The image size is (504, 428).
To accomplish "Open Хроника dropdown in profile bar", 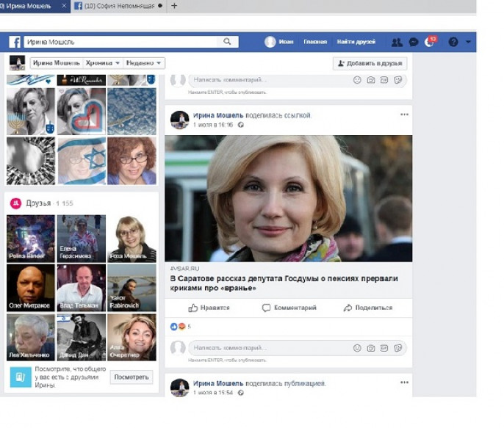I will pos(103,63).
